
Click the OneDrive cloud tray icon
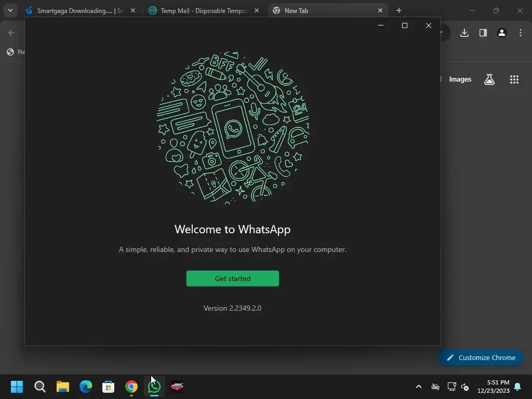tap(435, 387)
